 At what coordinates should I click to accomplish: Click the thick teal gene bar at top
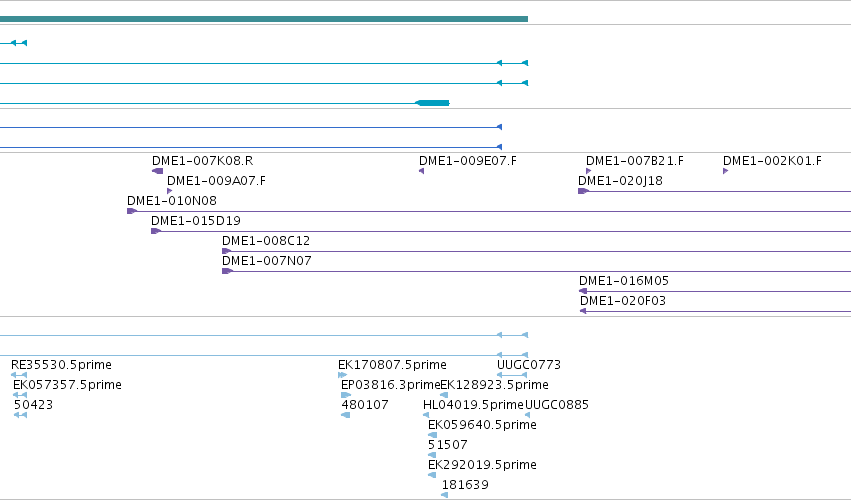(264, 19)
